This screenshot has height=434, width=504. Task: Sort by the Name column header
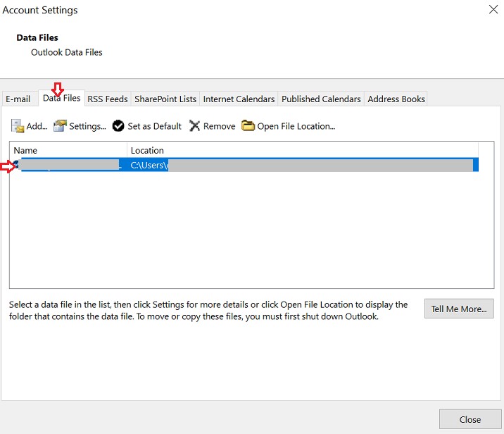click(68, 150)
